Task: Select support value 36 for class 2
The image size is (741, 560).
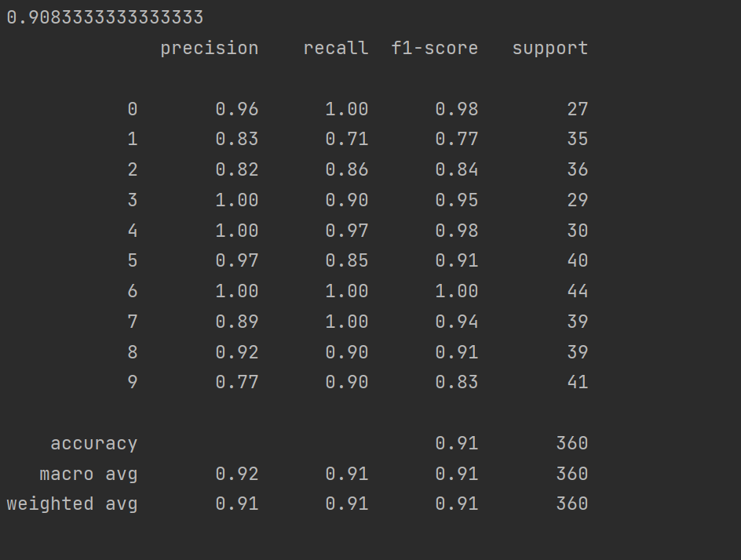Action: point(578,169)
